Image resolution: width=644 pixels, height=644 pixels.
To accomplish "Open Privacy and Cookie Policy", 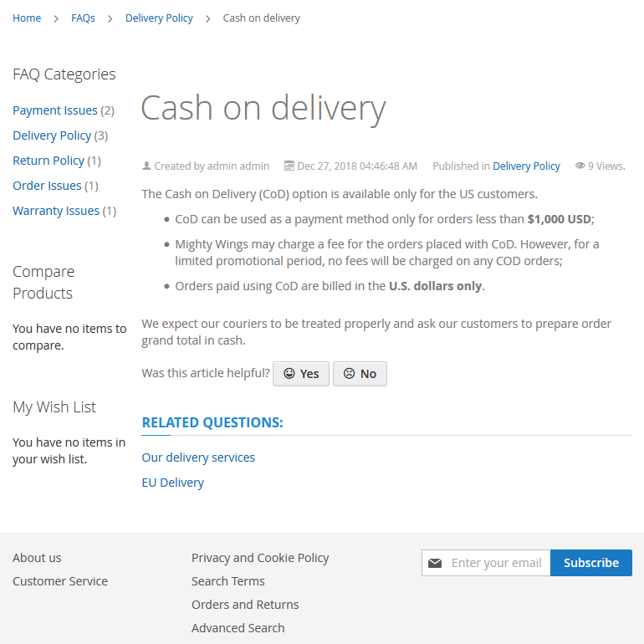I will click(260, 558).
